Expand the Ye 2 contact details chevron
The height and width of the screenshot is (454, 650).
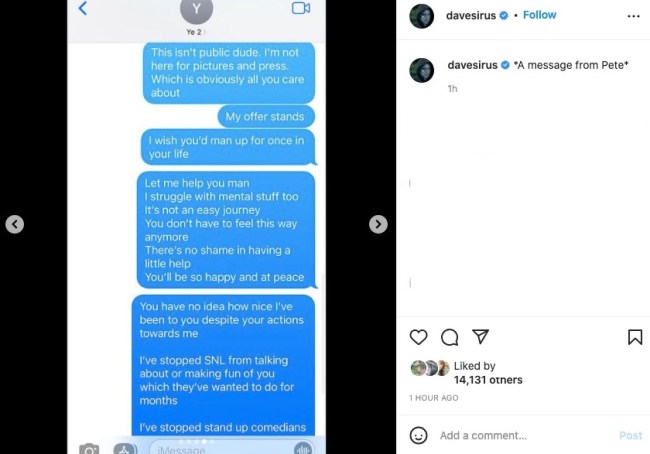(204, 32)
